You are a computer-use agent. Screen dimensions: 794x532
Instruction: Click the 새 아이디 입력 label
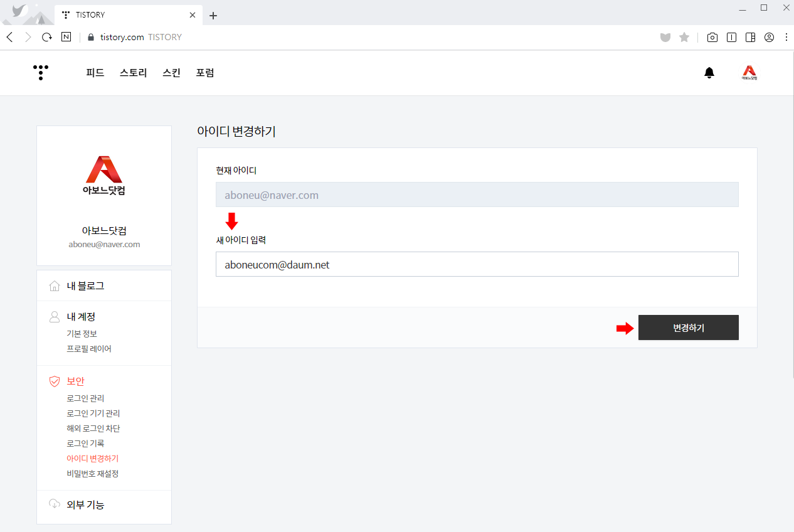coord(241,240)
